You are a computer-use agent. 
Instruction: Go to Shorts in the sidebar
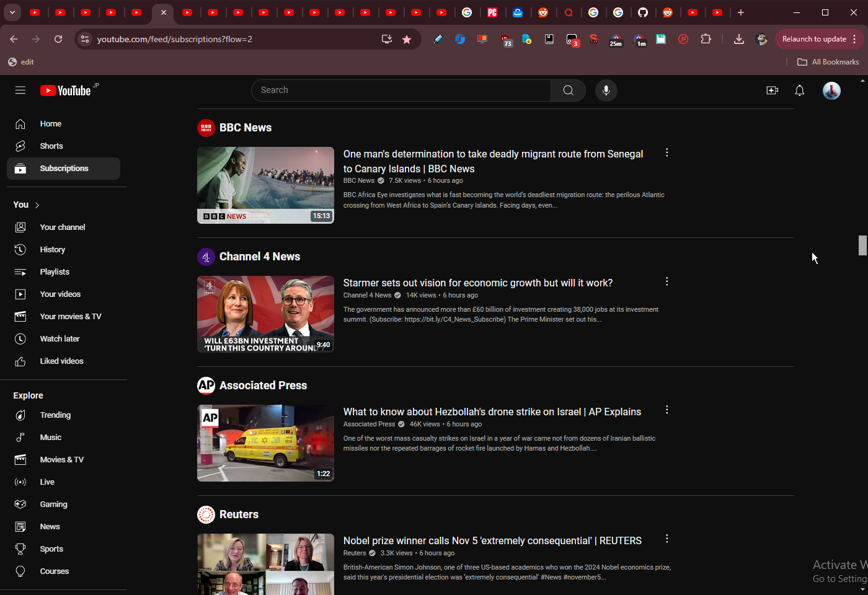click(x=51, y=146)
